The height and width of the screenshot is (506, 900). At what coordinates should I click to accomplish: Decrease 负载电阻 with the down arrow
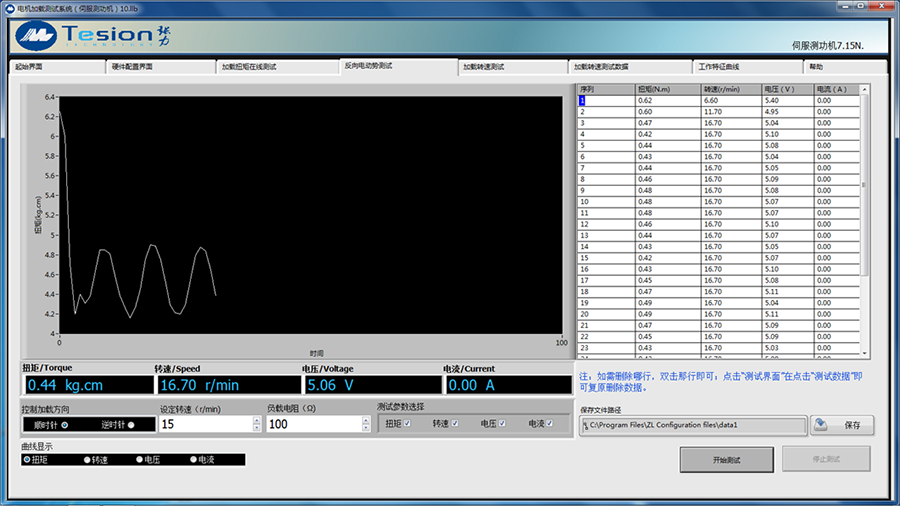[366, 429]
